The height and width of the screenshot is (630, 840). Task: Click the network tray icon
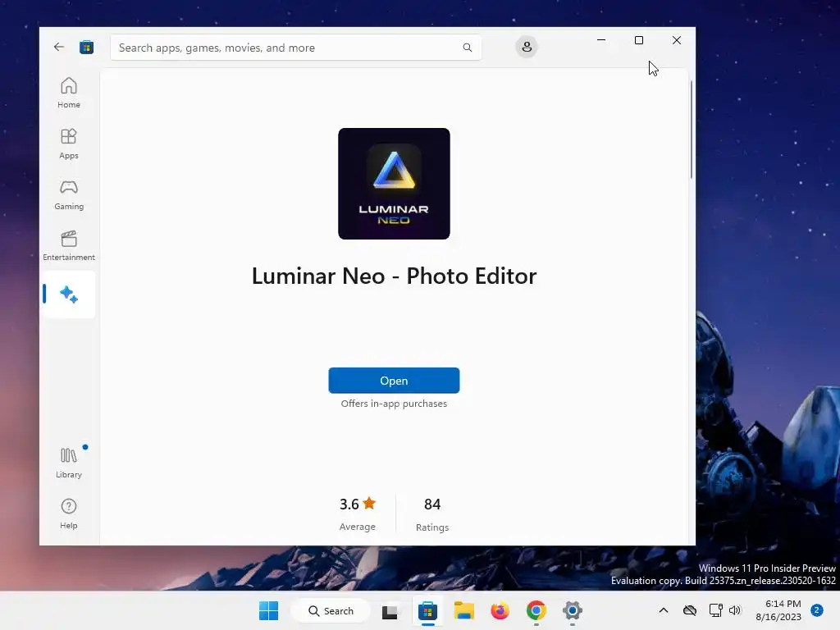pos(715,610)
